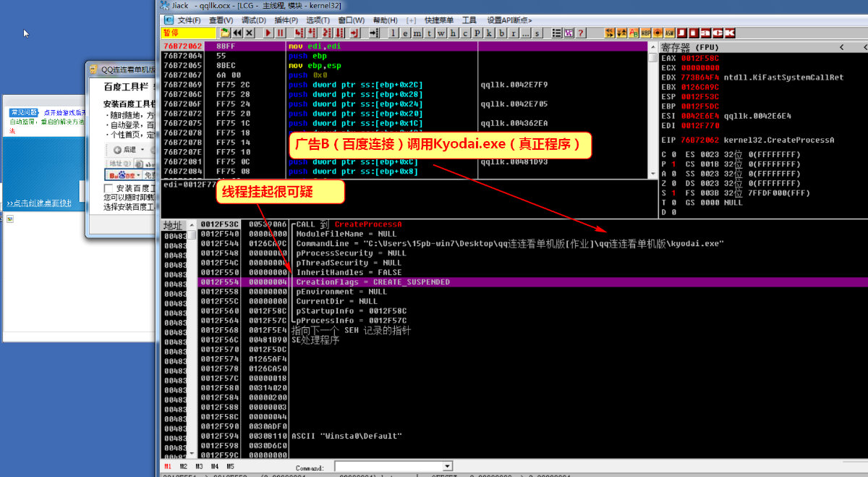Click the Execute till return icon
868x477 pixels.
355,33
